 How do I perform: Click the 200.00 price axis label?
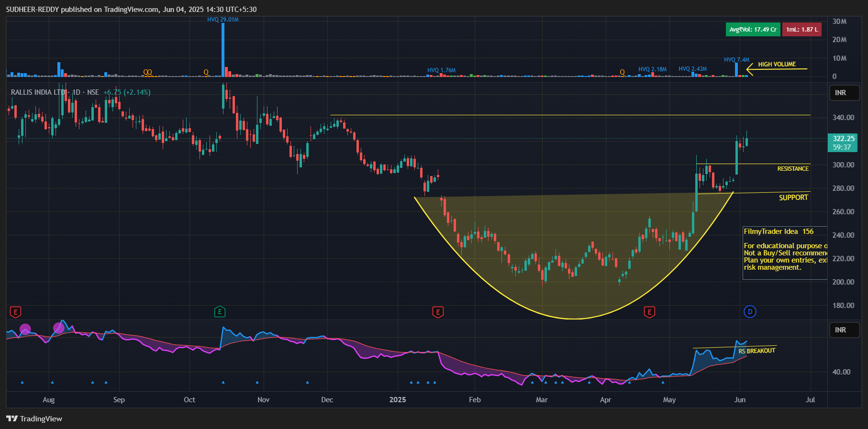(843, 282)
